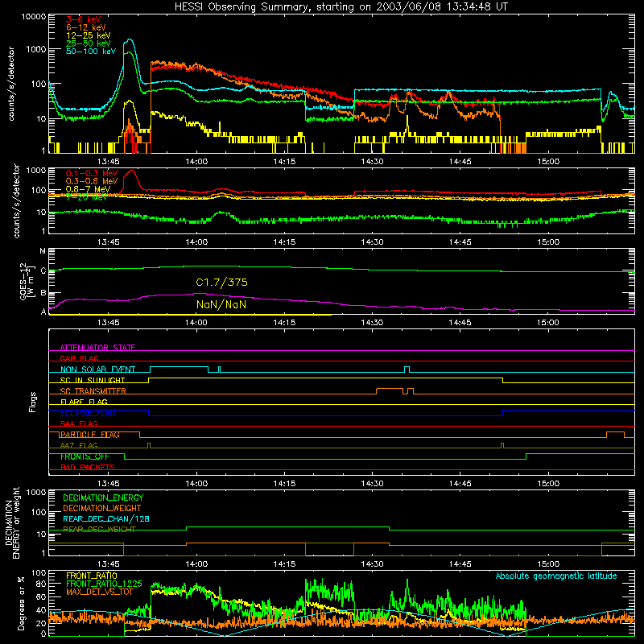Viewport: 644px width, 644px height.
Task: Pick the 50-100 keV legend label
Action: 91,52
